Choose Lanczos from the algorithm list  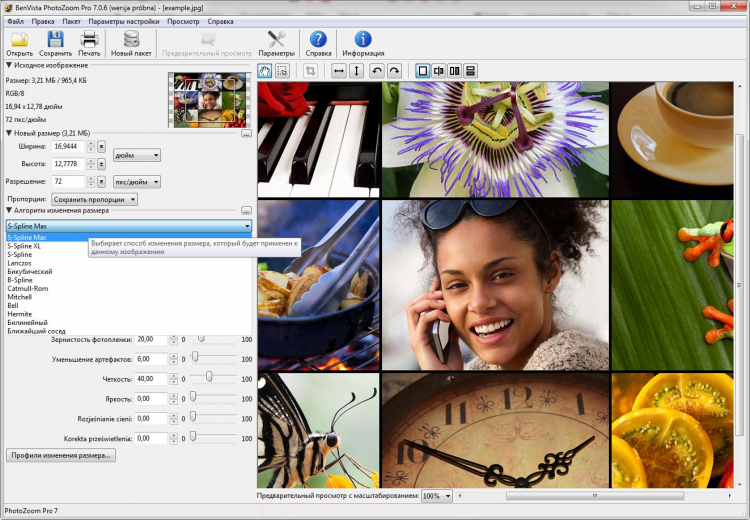click(x=18, y=263)
